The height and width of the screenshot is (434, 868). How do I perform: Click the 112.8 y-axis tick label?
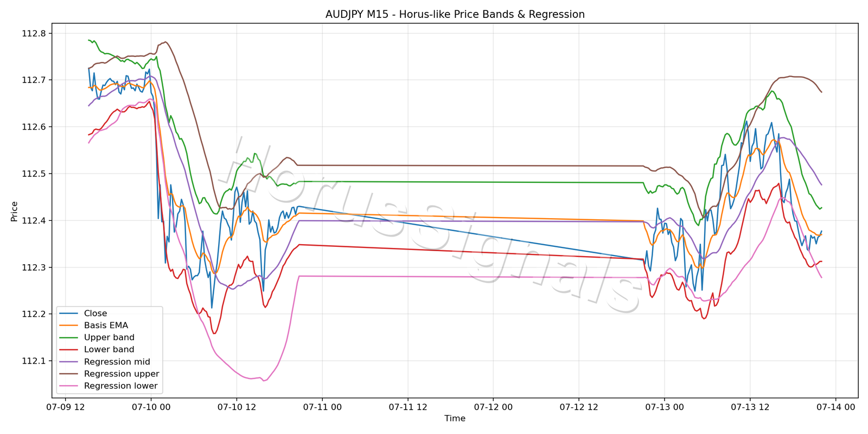pyautogui.click(x=34, y=34)
